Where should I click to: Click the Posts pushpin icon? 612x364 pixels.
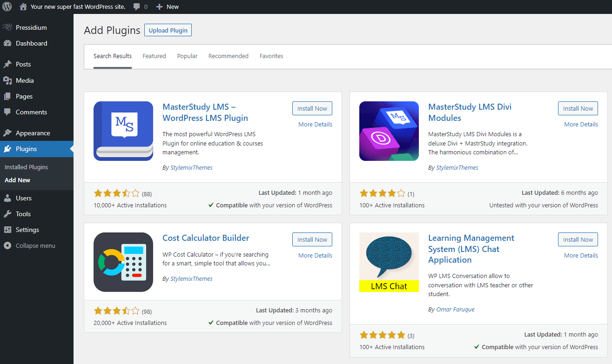click(x=7, y=64)
